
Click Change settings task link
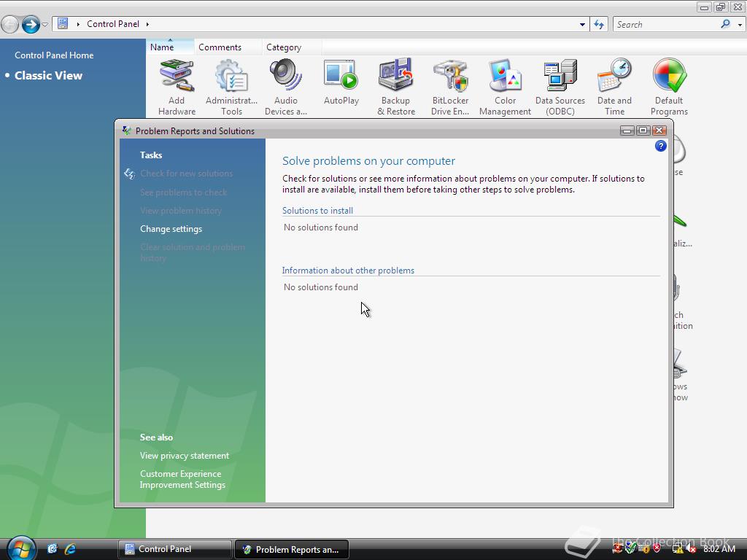(171, 229)
